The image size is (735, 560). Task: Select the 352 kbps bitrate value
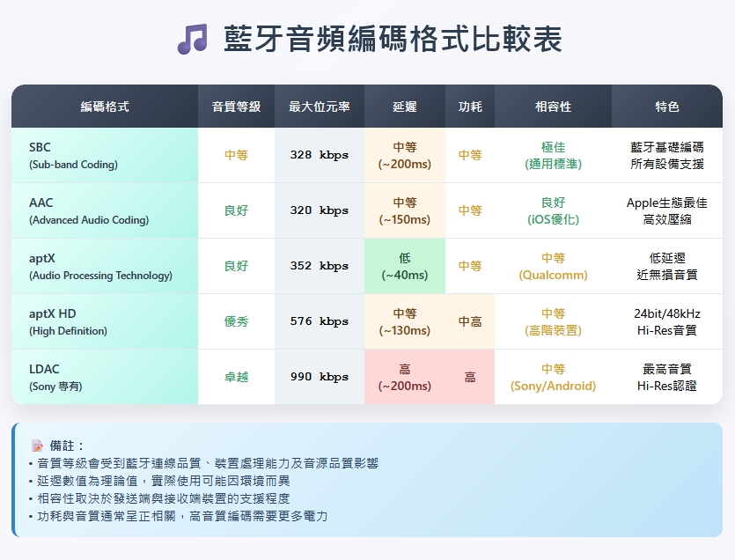320,266
